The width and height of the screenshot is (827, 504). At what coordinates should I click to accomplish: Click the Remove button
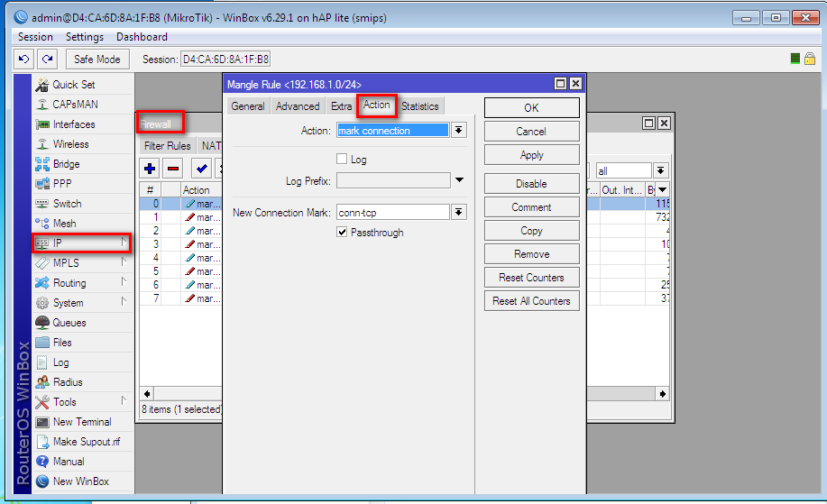532,254
